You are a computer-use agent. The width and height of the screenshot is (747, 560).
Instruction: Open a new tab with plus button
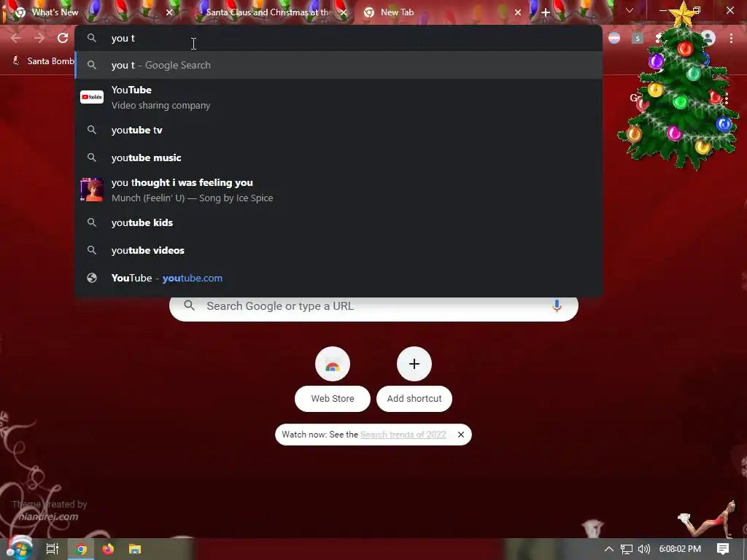tap(546, 12)
